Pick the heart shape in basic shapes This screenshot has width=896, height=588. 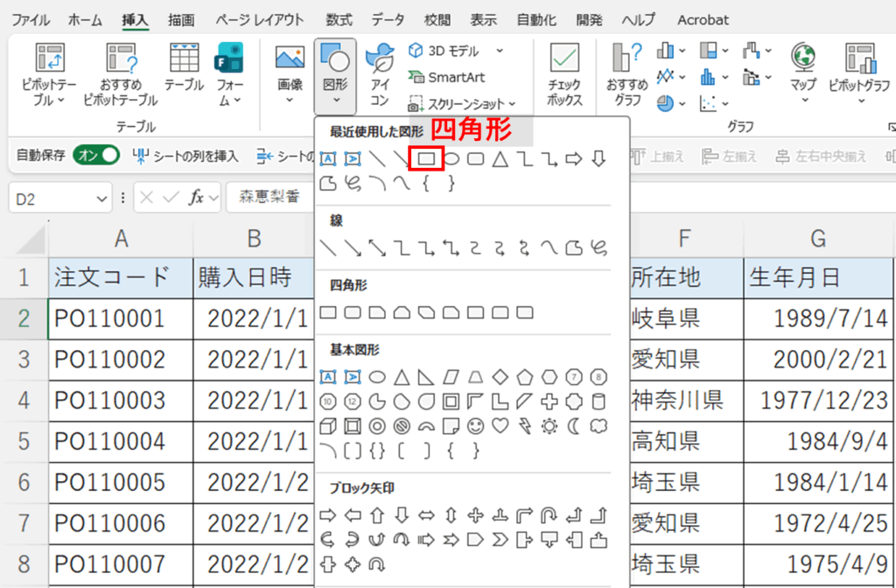(500, 426)
